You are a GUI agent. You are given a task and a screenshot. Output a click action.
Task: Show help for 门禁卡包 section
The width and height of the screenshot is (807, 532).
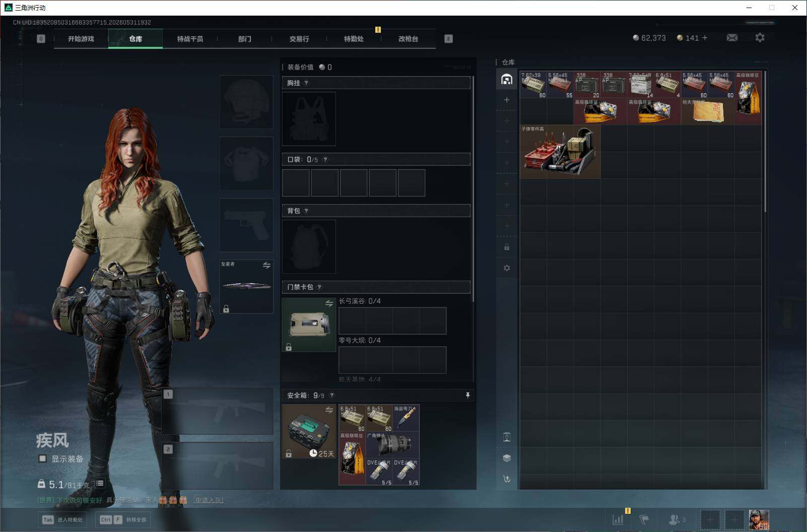coord(319,287)
